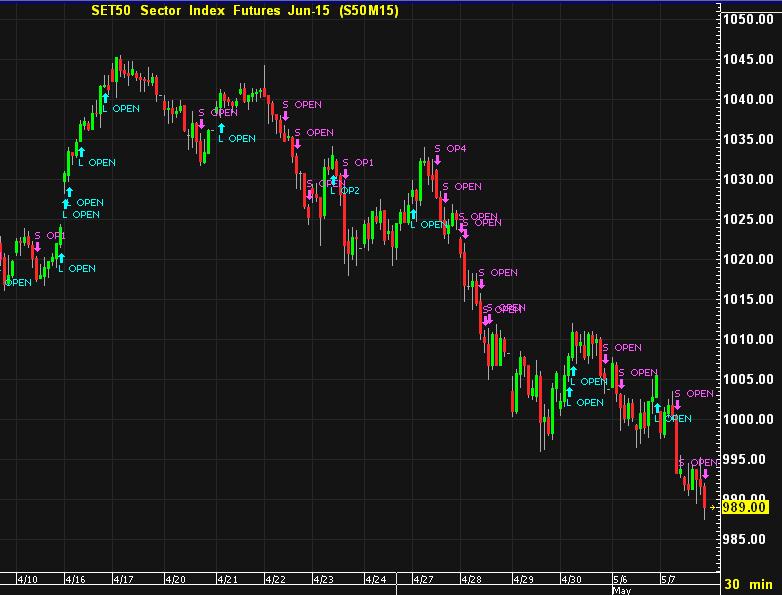Screen dimensions: 782x595
Task: Click the L OPEN buy arrow near 4/21
Action: pyautogui.click(x=221, y=128)
